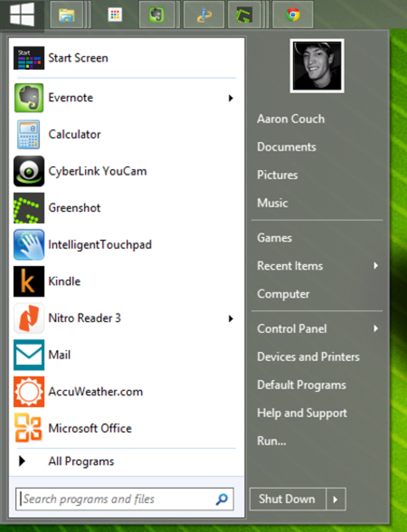This screenshot has height=532, width=407.
Task: Open the Music folder link
Action: [x=273, y=203]
